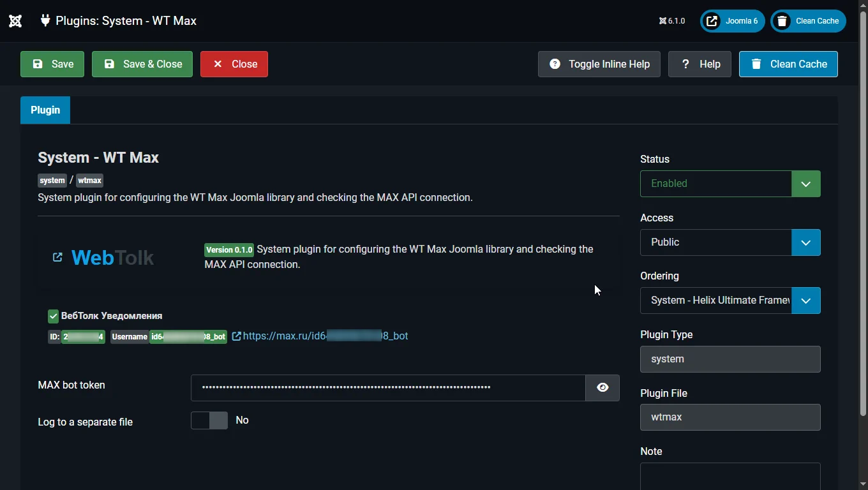
Task: Show the MAX bot token with eye icon
Action: pos(602,387)
